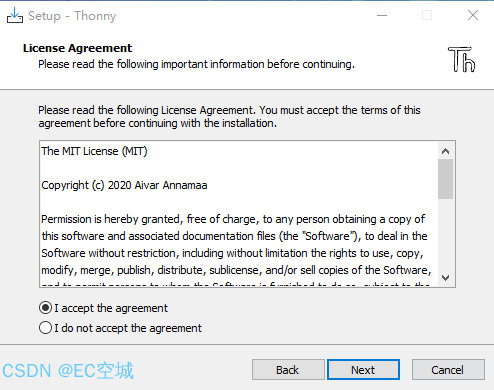Click the MIT License (MIT) heading line
This screenshot has height=390, width=494.
tap(94, 151)
